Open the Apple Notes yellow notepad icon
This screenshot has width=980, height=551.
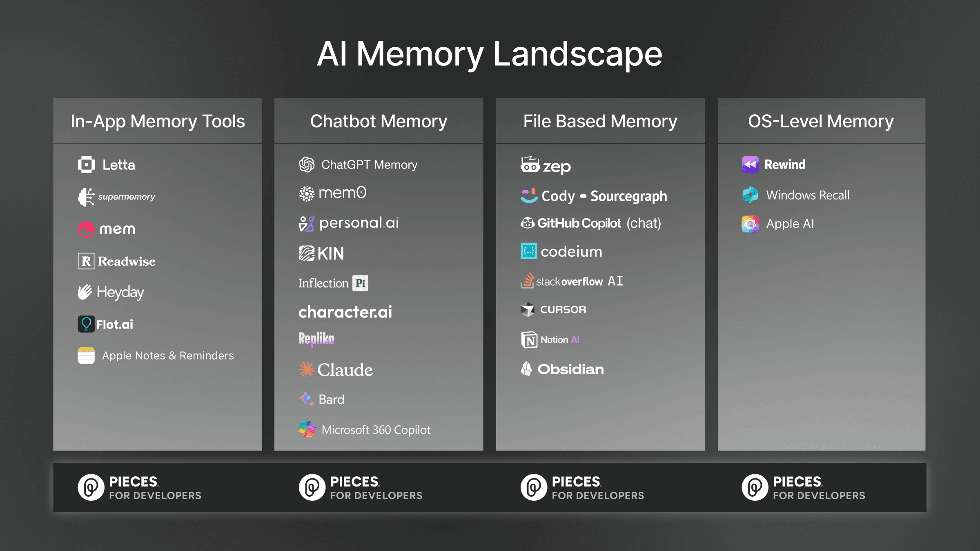(x=86, y=355)
